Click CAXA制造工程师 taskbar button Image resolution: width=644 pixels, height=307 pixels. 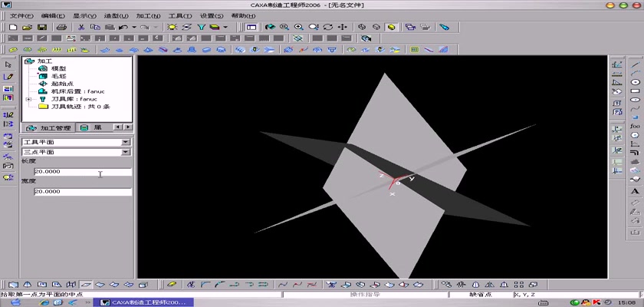coord(142,302)
